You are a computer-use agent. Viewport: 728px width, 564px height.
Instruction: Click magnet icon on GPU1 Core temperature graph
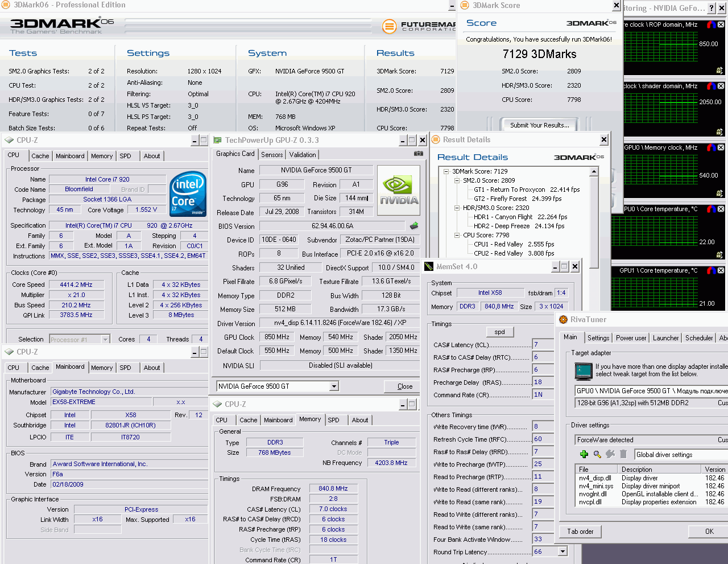tap(712, 270)
